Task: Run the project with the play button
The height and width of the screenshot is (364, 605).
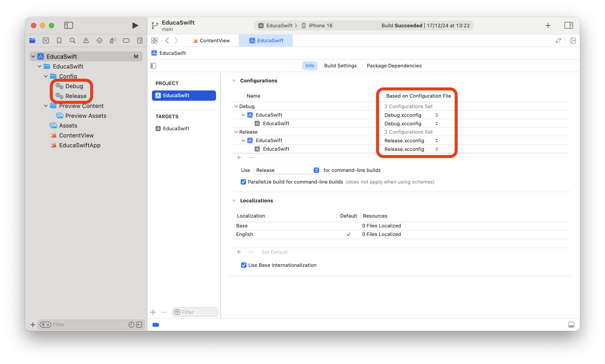Action: click(135, 25)
